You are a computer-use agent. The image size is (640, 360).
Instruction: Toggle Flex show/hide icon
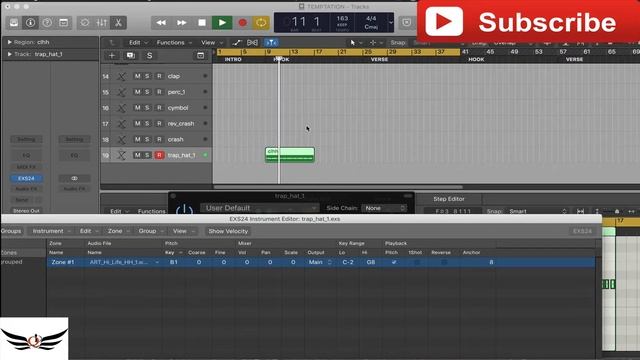[x=252, y=42]
